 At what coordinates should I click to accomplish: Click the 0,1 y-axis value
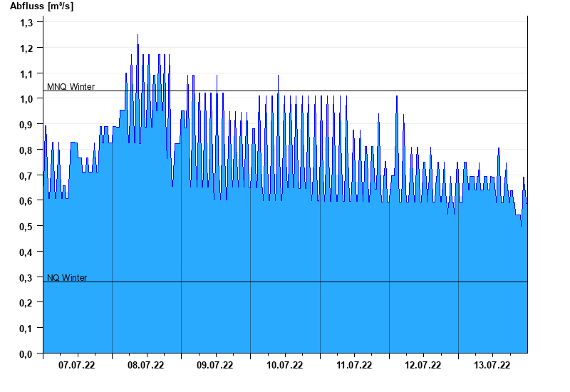coord(26,329)
